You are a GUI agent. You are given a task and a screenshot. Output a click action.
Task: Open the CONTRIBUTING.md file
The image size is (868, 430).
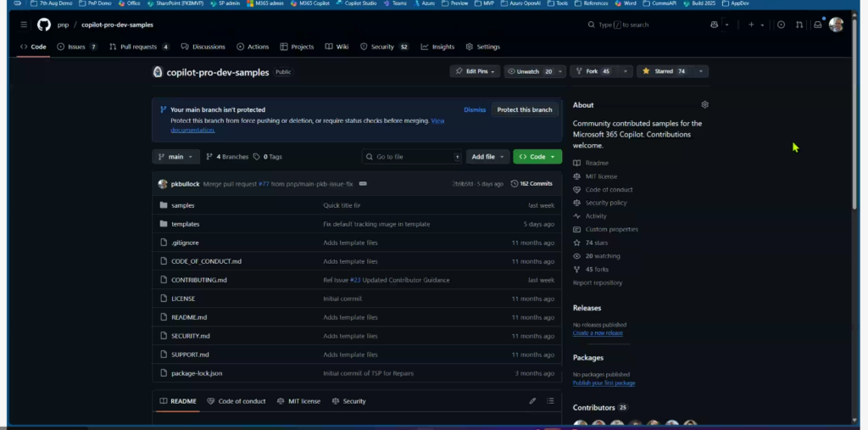tap(198, 280)
